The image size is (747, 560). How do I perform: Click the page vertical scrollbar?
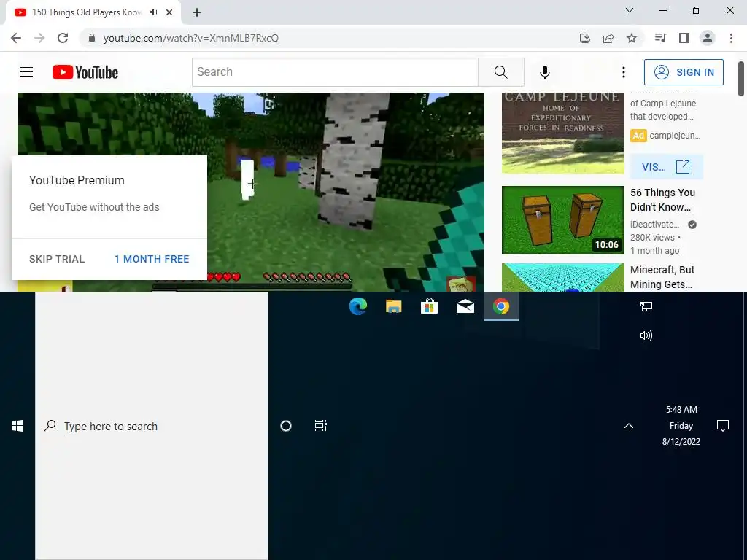(x=741, y=79)
